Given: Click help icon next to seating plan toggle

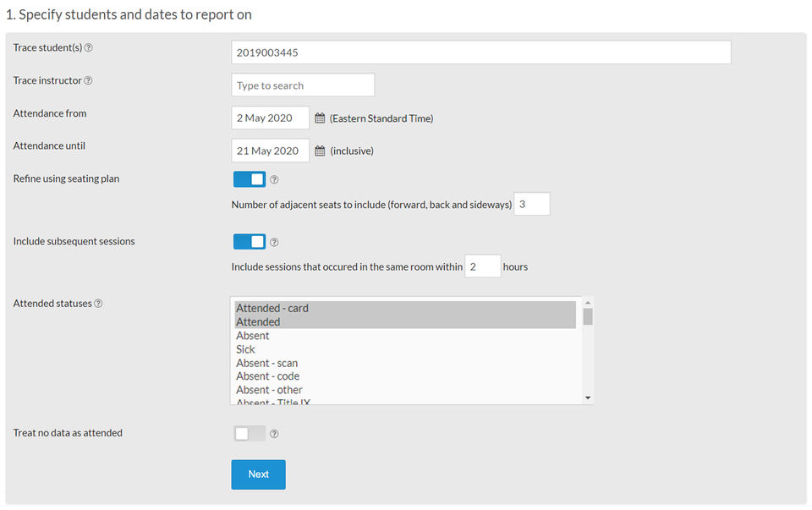Looking at the screenshot, I should tap(274, 180).
